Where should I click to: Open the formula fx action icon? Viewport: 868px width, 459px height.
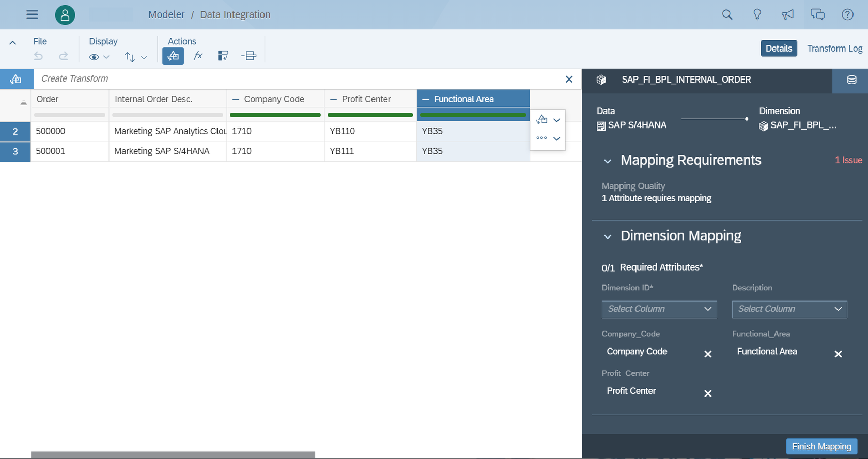coord(198,56)
